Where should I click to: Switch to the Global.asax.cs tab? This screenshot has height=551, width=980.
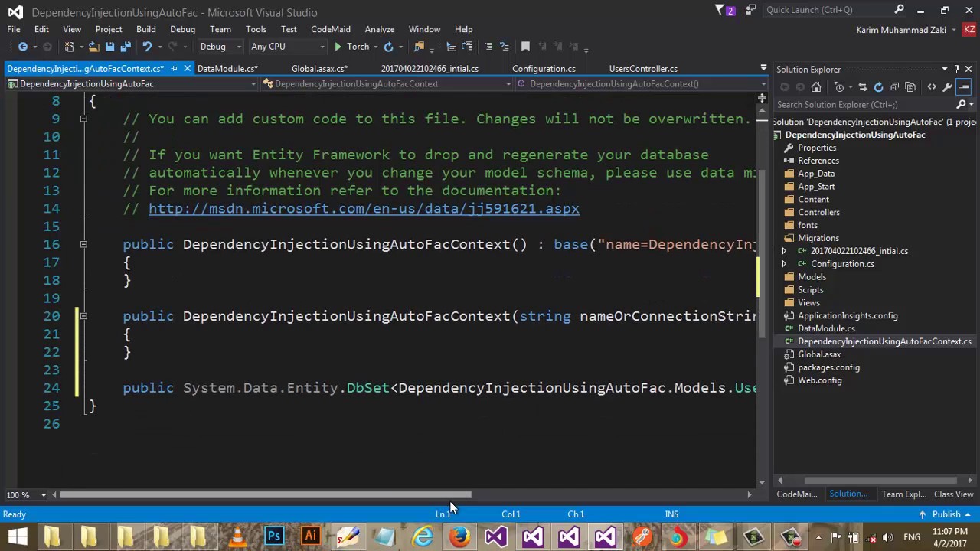tap(319, 69)
